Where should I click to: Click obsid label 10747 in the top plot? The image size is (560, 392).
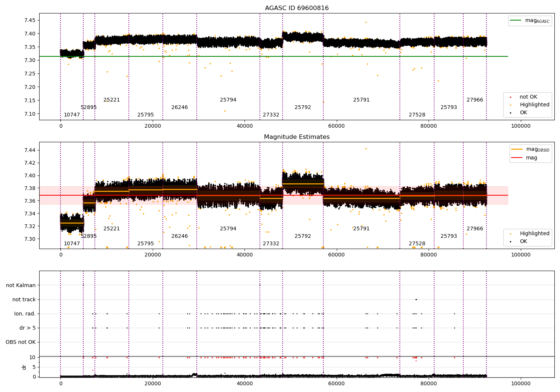tap(72, 115)
